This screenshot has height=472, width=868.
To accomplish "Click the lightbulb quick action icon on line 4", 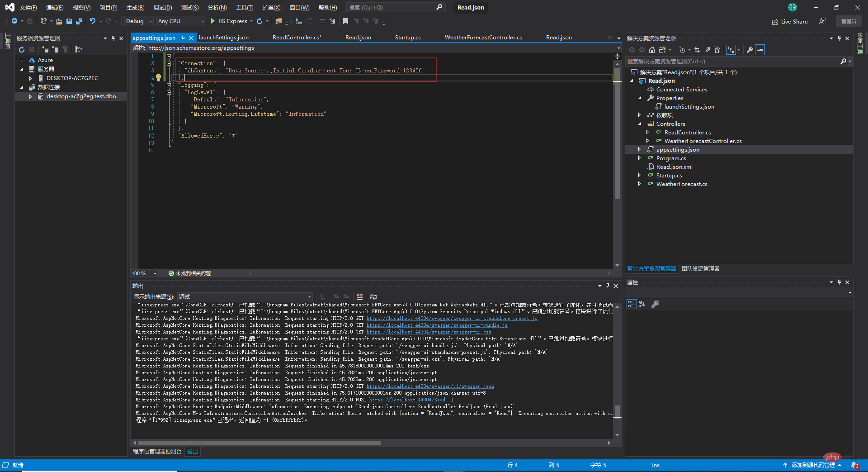I will [x=159, y=78].
